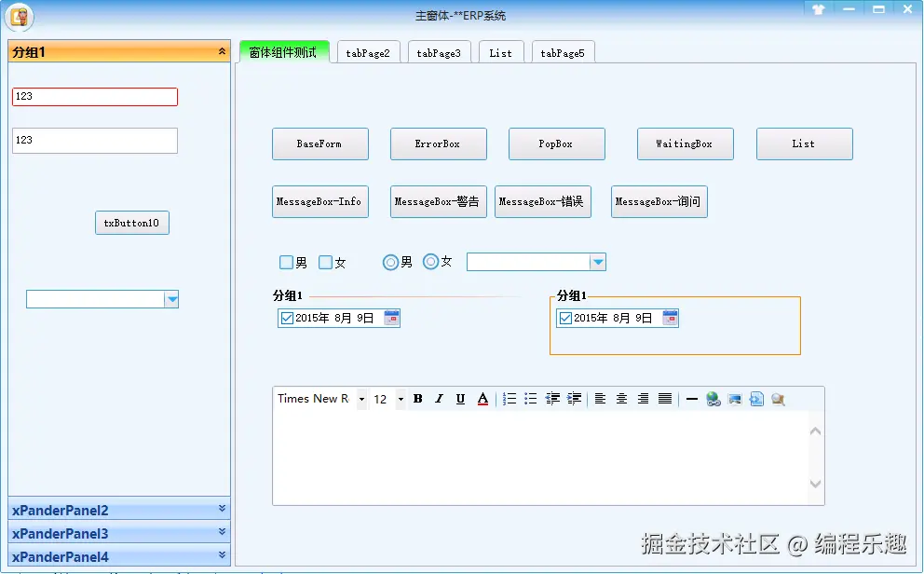Click the editor scrollbar down arrow

(816, 484)
